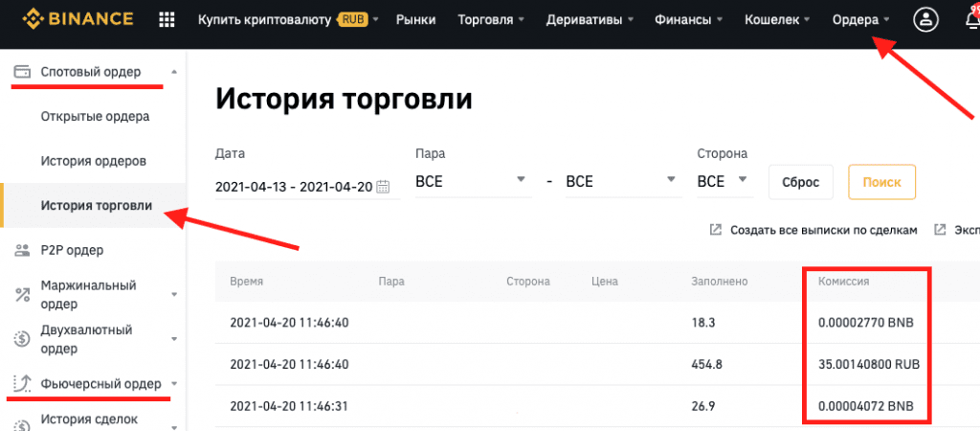Screen dimensions: 980x431
Task: Click the spot order wallet icon
Action: tap(21, 72)
